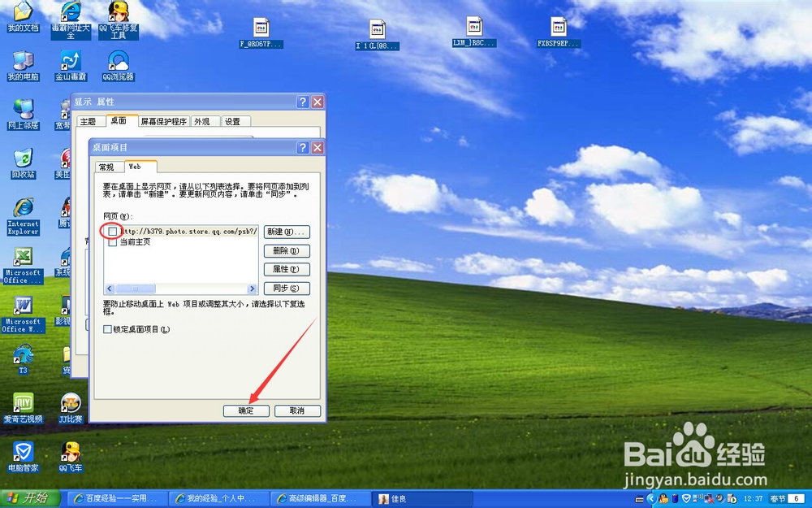Click the QQ penguin tray icon
The width and height of the screenshot is (812, 508).
tap(663, 499)
